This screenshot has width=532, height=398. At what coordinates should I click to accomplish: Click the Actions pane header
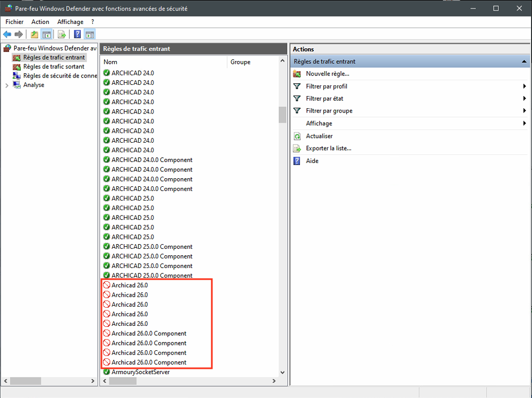click(x=410, y=49)
